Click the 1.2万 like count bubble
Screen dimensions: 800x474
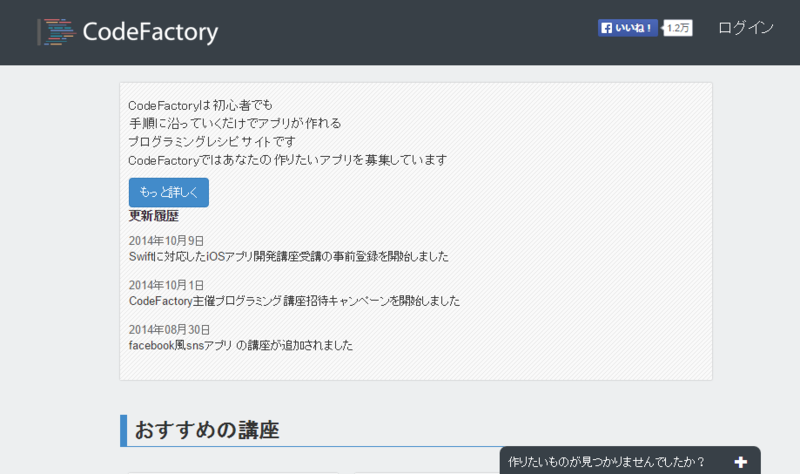(x=678, y=28)
